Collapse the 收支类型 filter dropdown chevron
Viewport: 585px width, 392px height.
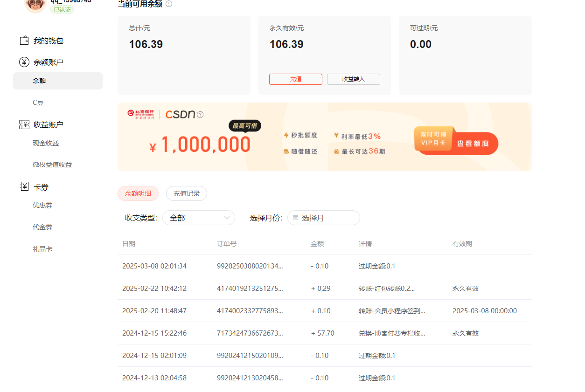pos(228,218)
